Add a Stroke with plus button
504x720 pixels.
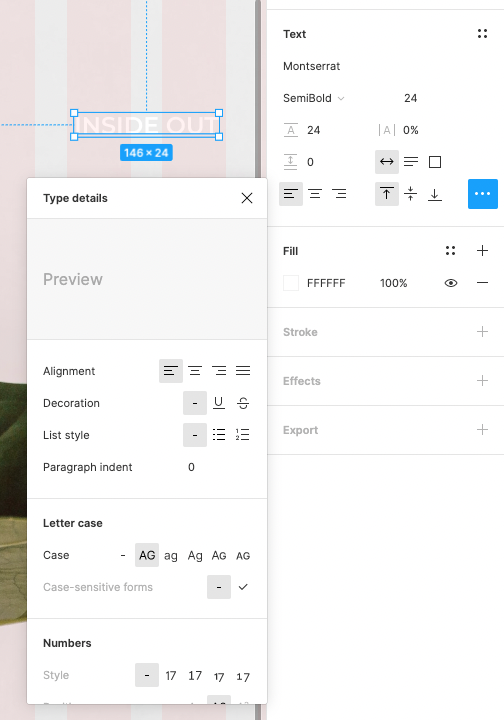pos(482,332)
